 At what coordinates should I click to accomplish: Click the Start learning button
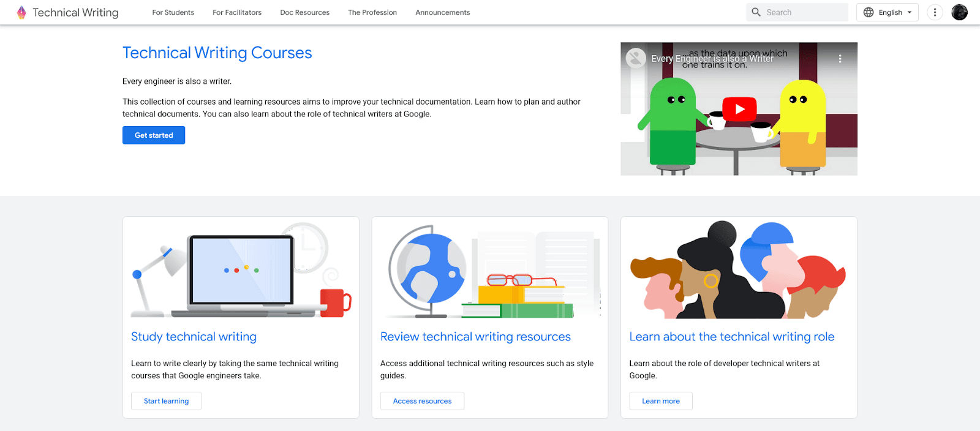pyautogui.click(x=166, y=401)
